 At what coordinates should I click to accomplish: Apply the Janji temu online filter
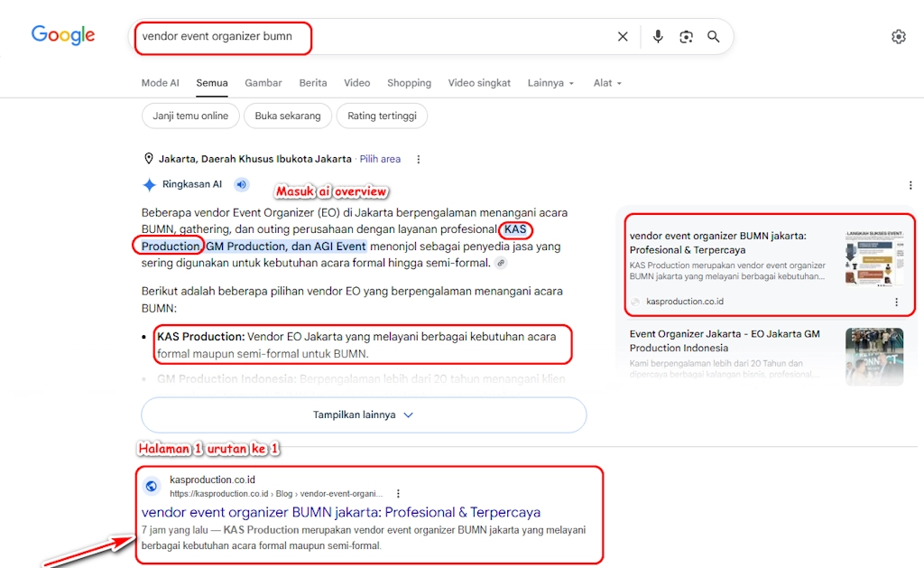click(x=190, y=116)
